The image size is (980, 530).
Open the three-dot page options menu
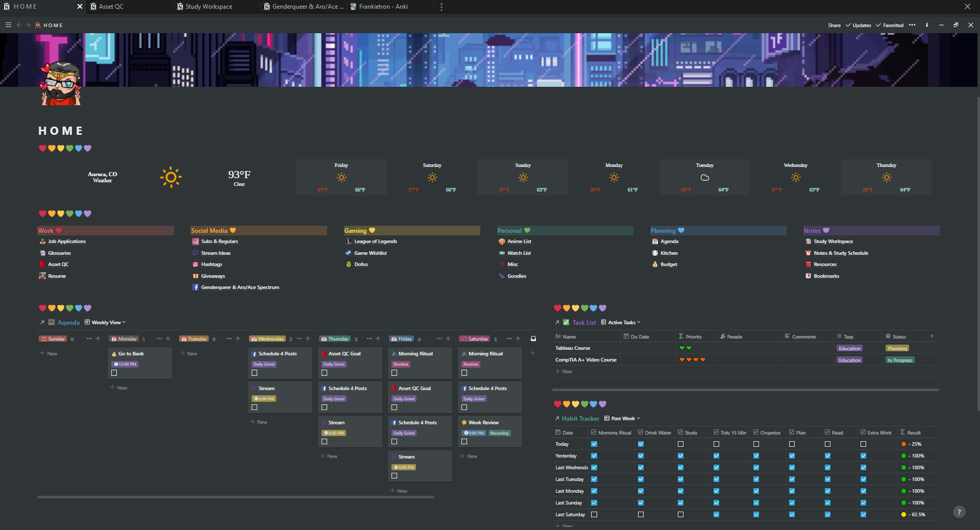click(x=912, y=25)
